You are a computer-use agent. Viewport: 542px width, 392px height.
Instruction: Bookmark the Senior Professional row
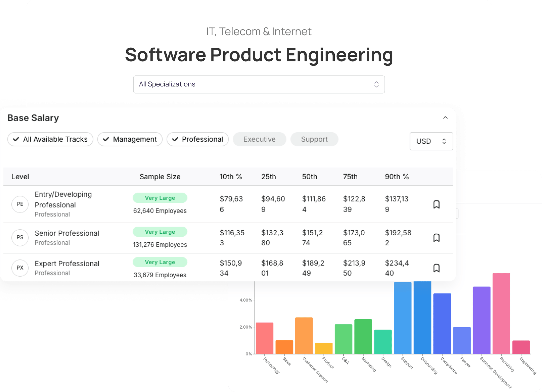coord(436,238)
